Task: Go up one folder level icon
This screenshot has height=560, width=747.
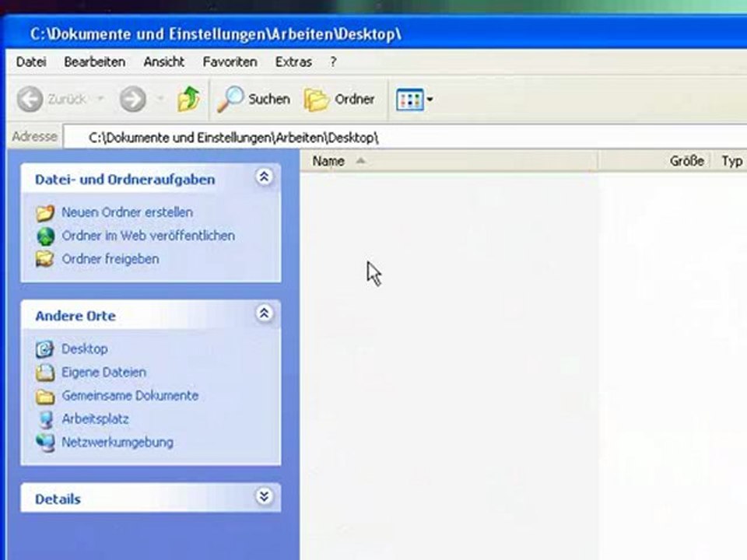Action: [x=188, y=99]
